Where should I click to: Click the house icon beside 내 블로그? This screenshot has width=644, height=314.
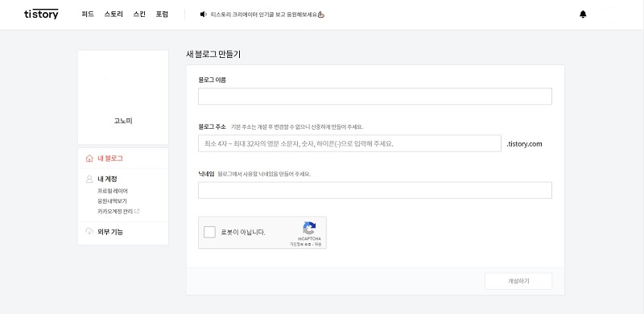89,159
